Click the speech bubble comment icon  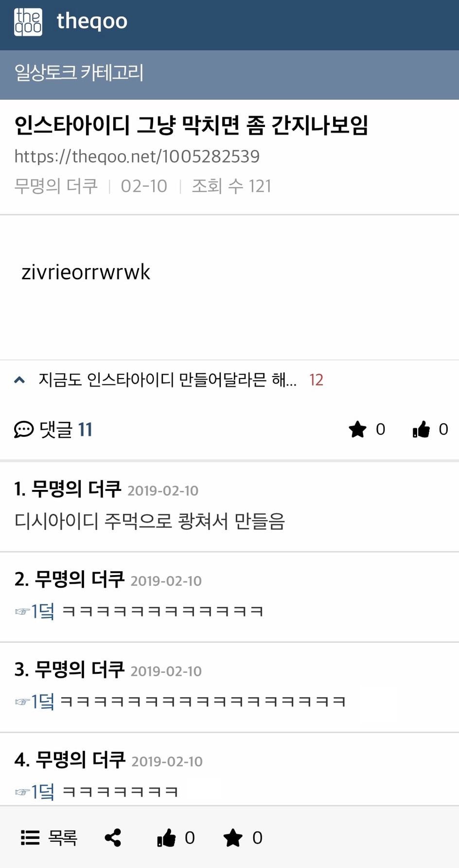(23, 429)
